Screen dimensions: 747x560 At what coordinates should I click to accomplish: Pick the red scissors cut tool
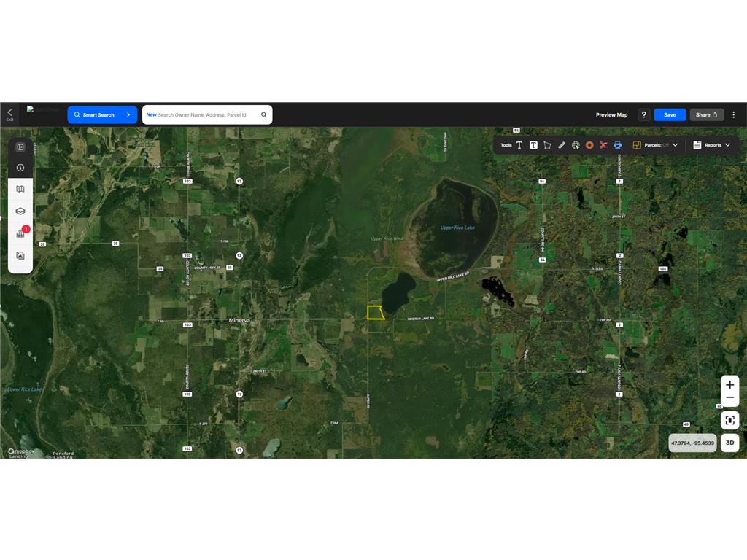tap(603, 145)
